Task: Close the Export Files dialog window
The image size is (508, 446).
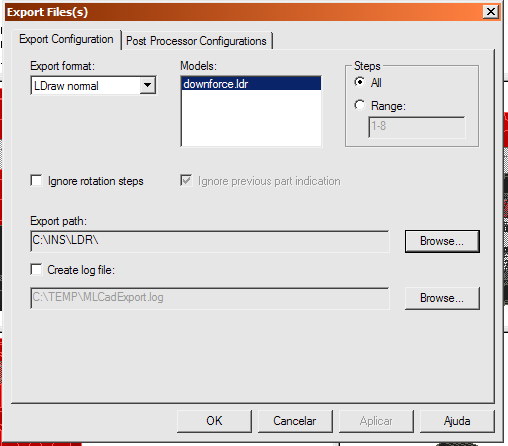Action: tap(491, 12)
